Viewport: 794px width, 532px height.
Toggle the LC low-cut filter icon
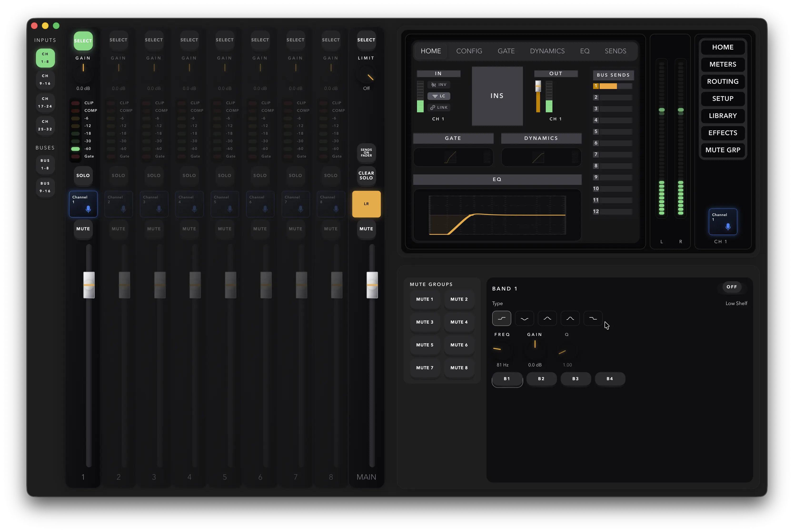pyautogui.click(x=439, y=96)
